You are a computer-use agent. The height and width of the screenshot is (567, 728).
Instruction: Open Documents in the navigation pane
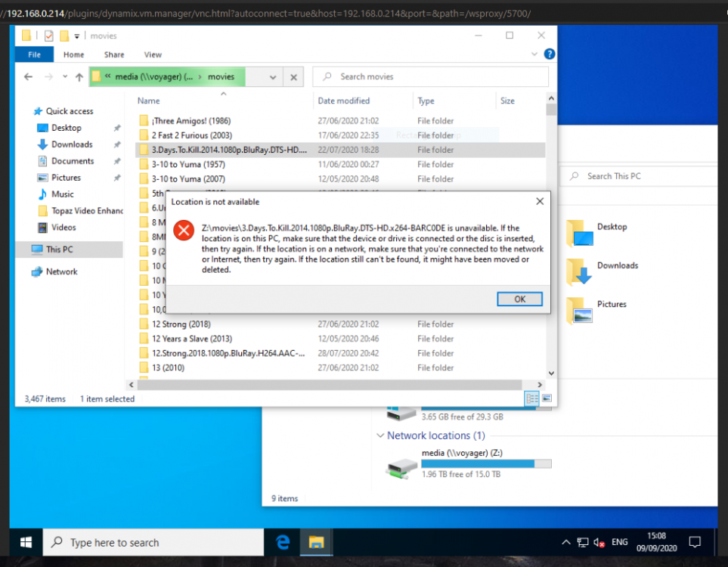[x=73, y=161]
